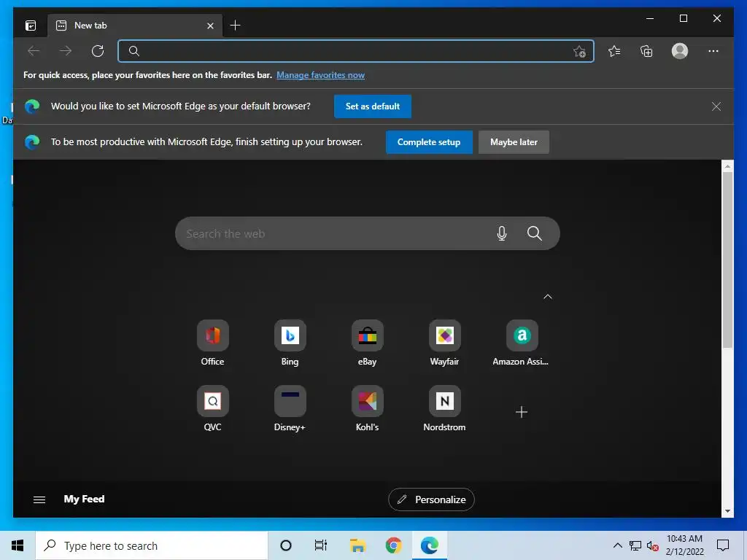This screenshot has height=560, width=747.
Task: Go back to previous page
Action: 34,51
